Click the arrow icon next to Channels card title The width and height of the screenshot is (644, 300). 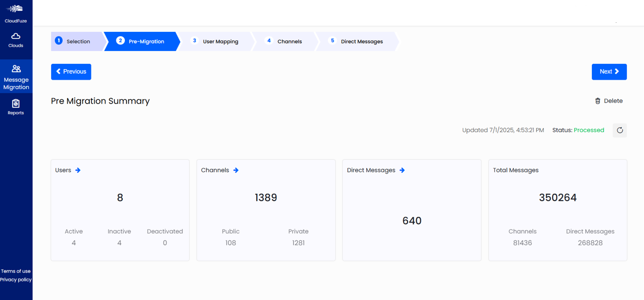click(236, 170)
